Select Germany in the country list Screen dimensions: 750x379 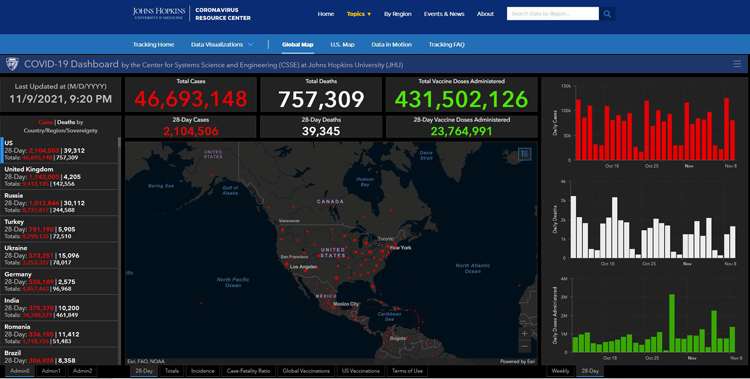coord(59,282)
